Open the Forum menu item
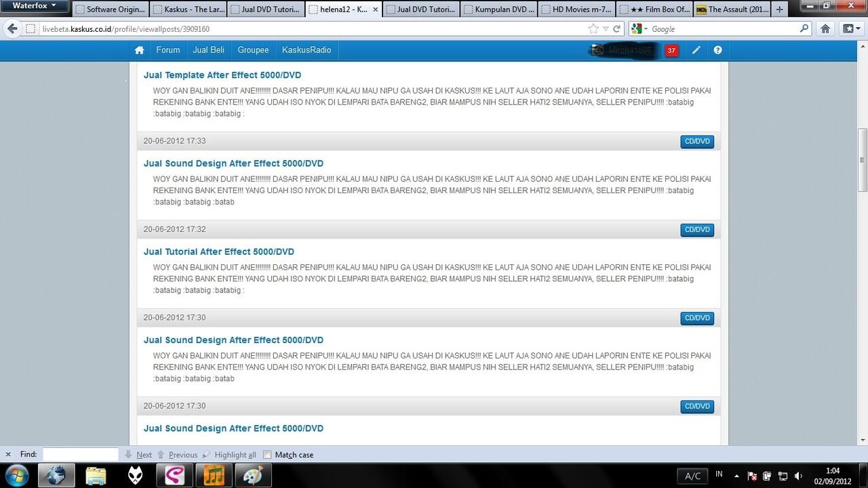 tap(168, 50)
